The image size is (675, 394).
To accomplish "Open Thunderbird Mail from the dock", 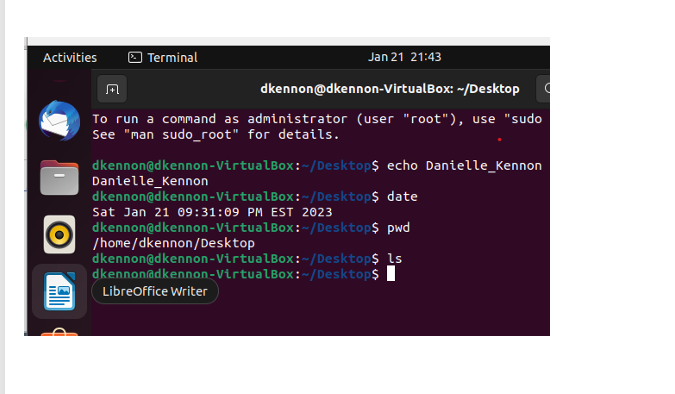I will 59,121.
